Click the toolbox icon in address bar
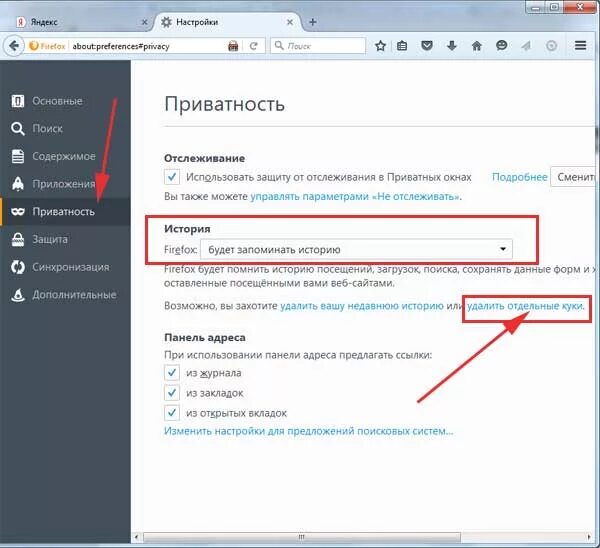600x548 pixels. coord(233,46)
